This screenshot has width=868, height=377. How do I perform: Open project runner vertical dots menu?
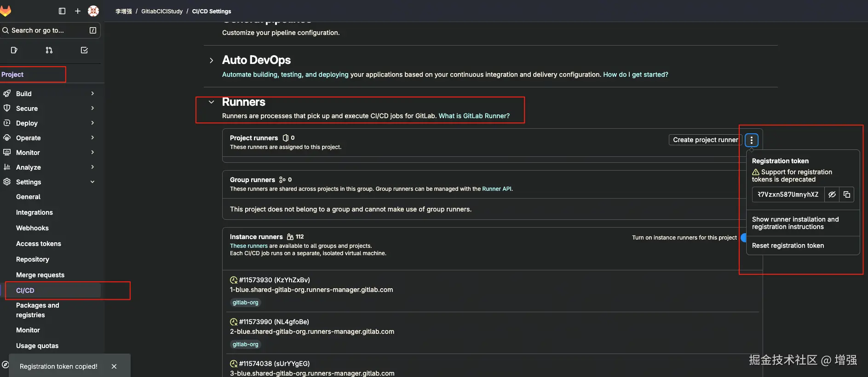pos(752,140)
